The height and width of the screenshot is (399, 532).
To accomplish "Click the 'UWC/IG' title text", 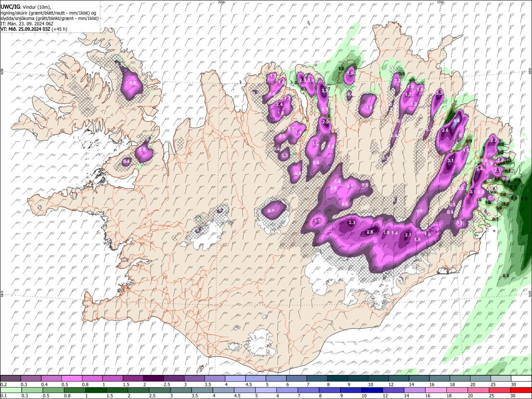I will (x=10, y=7).
